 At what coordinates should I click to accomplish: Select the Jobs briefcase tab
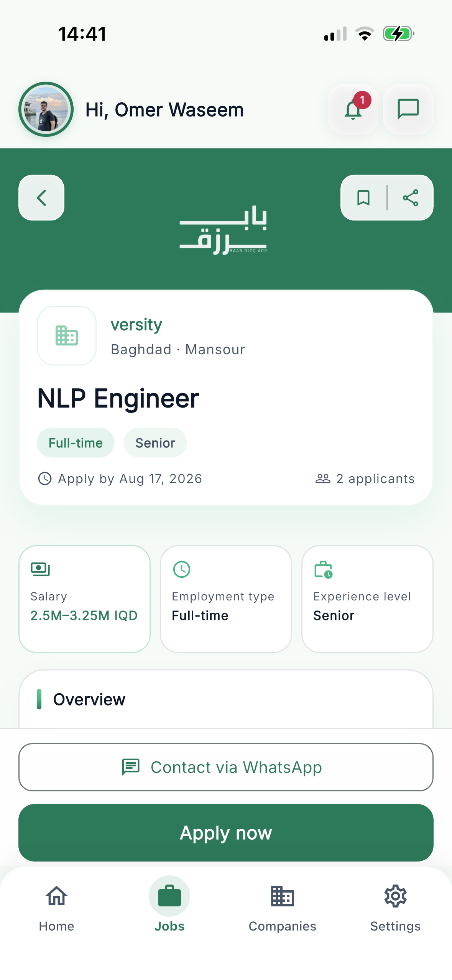tap(169, 909)
